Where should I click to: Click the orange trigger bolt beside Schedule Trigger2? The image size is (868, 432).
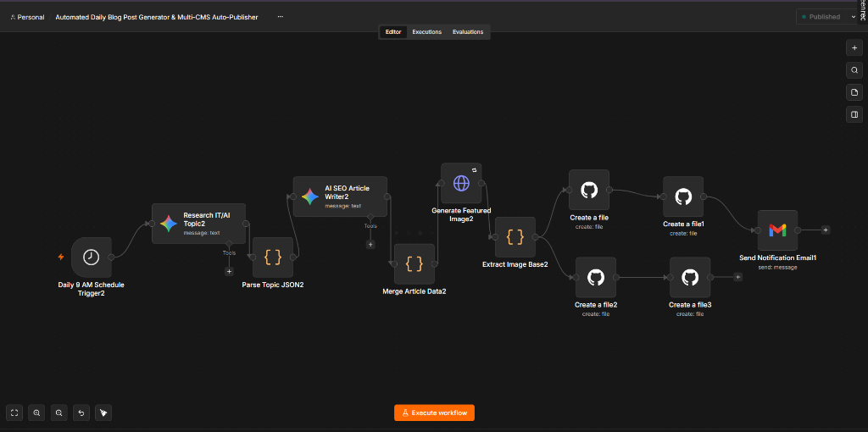tap(61, 258)
